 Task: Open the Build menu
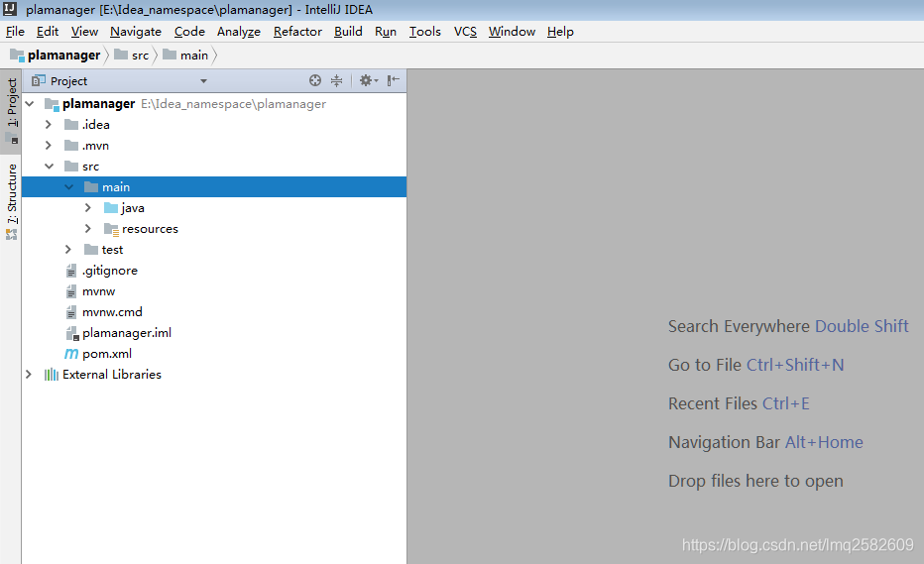[x=348, y=32]
